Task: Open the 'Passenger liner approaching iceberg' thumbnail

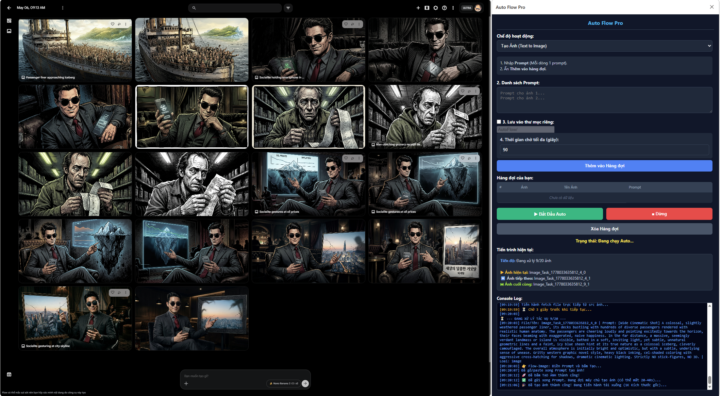Action: (75, 50)
